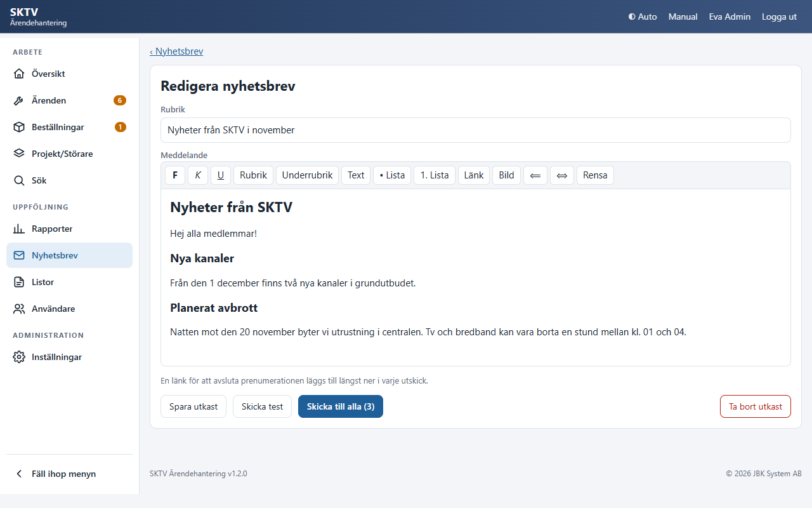Insert an image with Bild

[x=506, y=175]
